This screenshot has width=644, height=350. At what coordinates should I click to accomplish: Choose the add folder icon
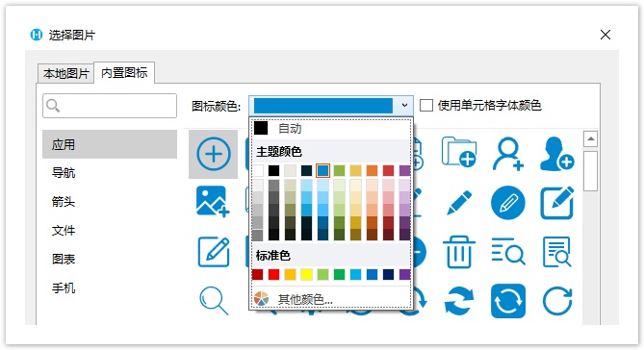459,152
